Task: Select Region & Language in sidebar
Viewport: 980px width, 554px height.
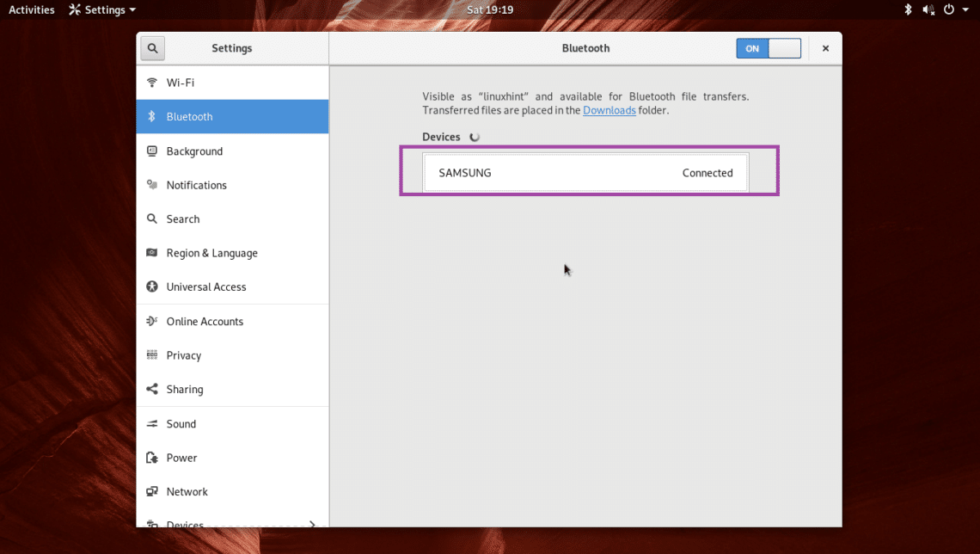Action: [x=211, y=253]
